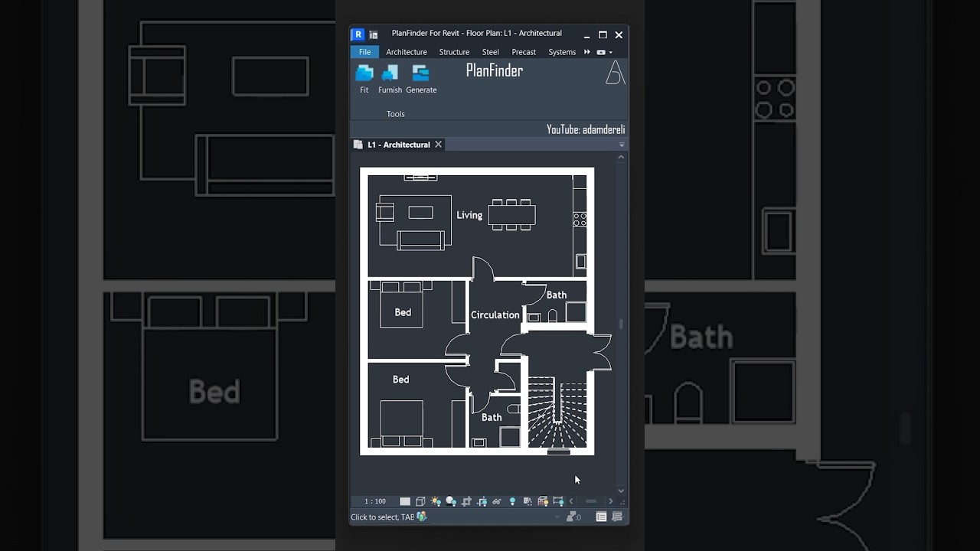Click the vertical scrollbar thumb
The height and width of the screenshot is (551, 980).
coord(621,324)
